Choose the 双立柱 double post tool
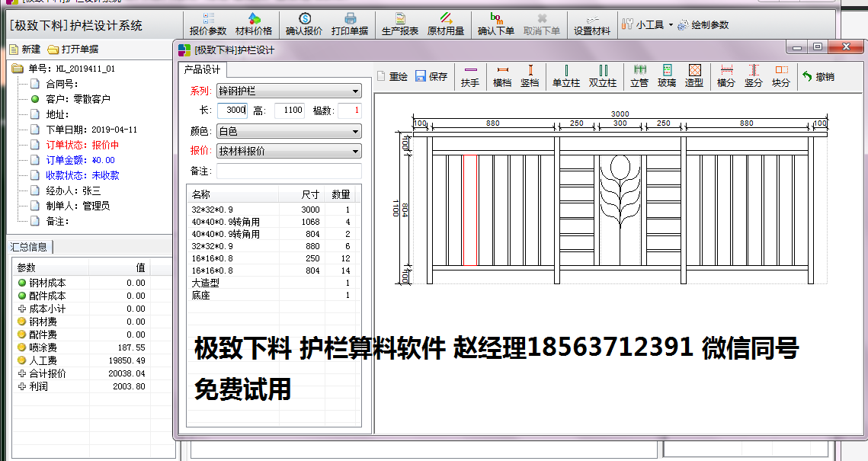This screenshot has width=868, height=461. coord(602,76)
